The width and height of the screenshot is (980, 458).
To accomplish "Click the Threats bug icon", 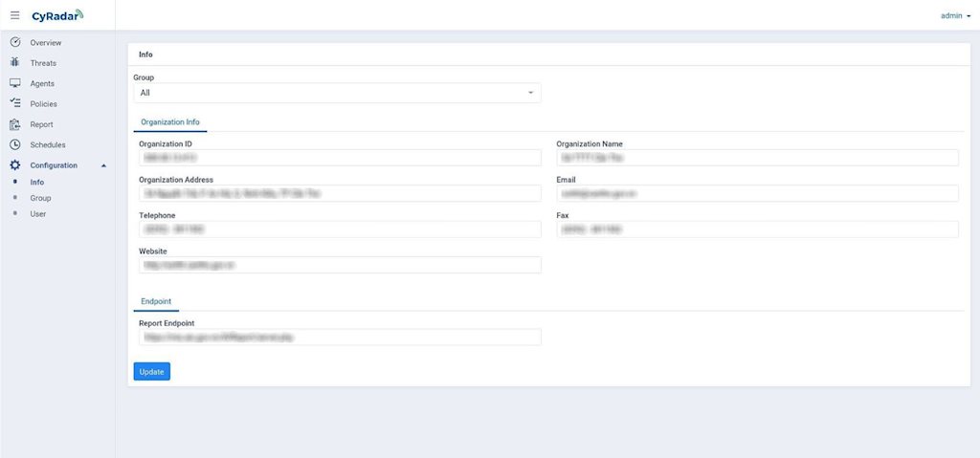I will click(x=15, y=63).
